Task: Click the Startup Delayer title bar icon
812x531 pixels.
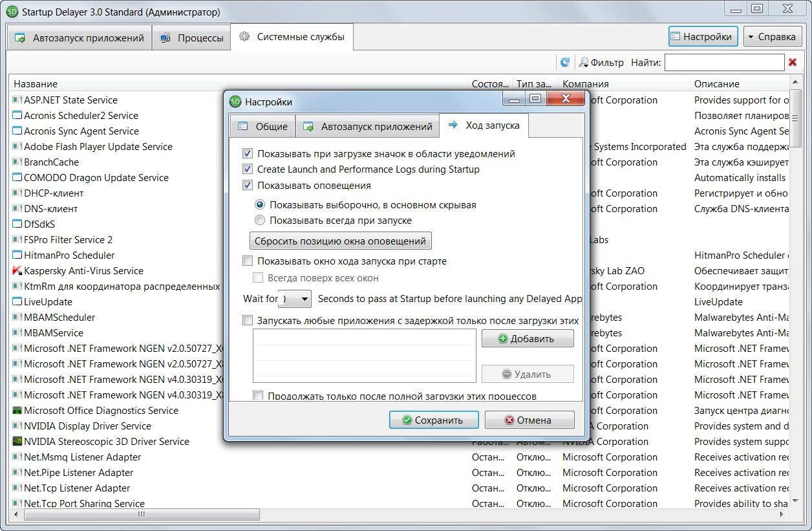Action: coord(12,12)
